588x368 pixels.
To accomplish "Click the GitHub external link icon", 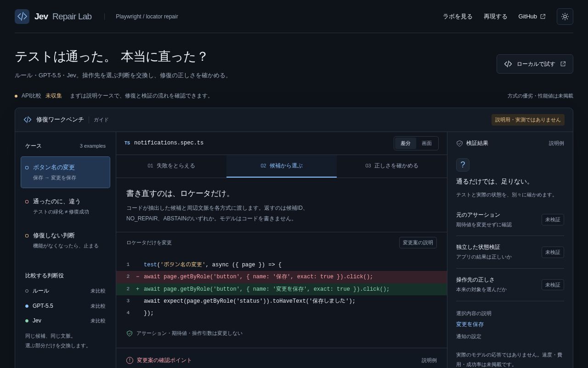I will click(x=543, y=17).
